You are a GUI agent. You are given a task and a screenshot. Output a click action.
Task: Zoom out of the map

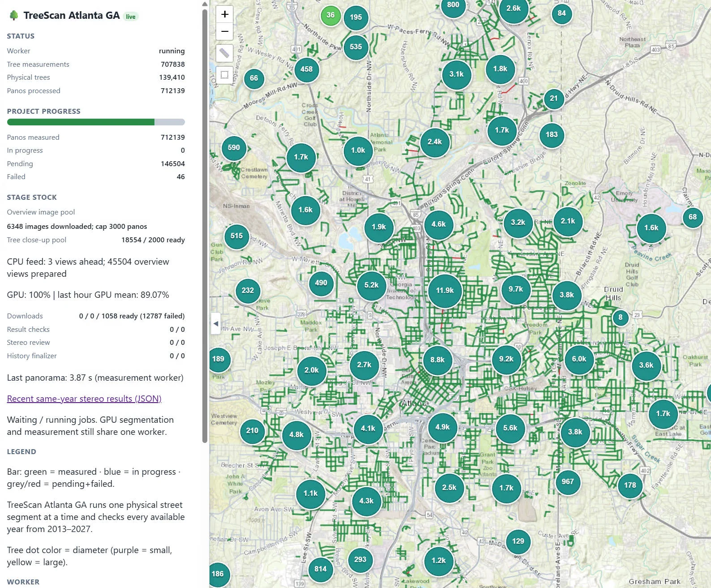[225, 31]
